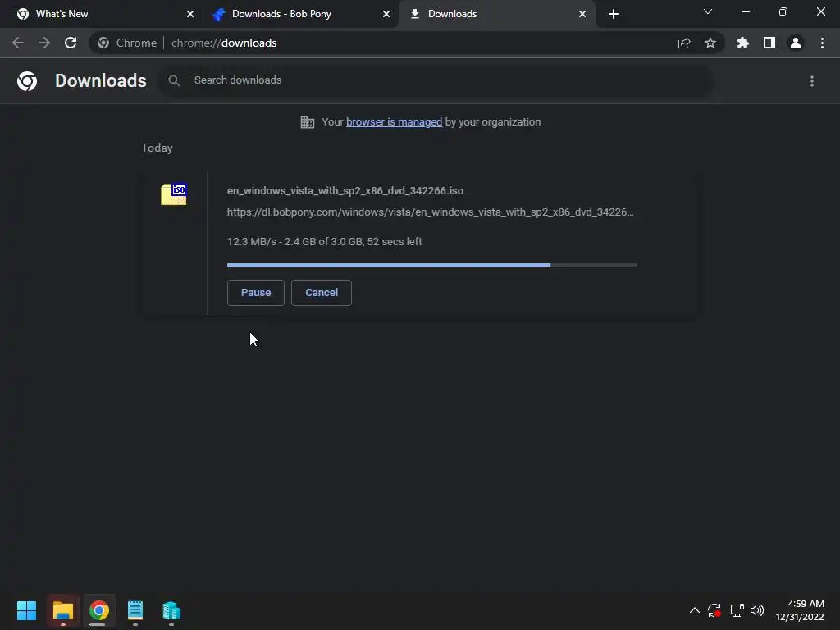Toggle the side panel icon
The image size is (840, 630).
pyautogui.click(x=769, y=43)
